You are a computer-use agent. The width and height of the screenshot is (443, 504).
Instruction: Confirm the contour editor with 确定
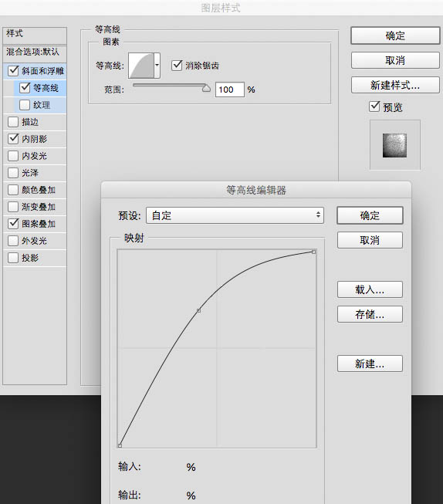click(x=370, y=215)
